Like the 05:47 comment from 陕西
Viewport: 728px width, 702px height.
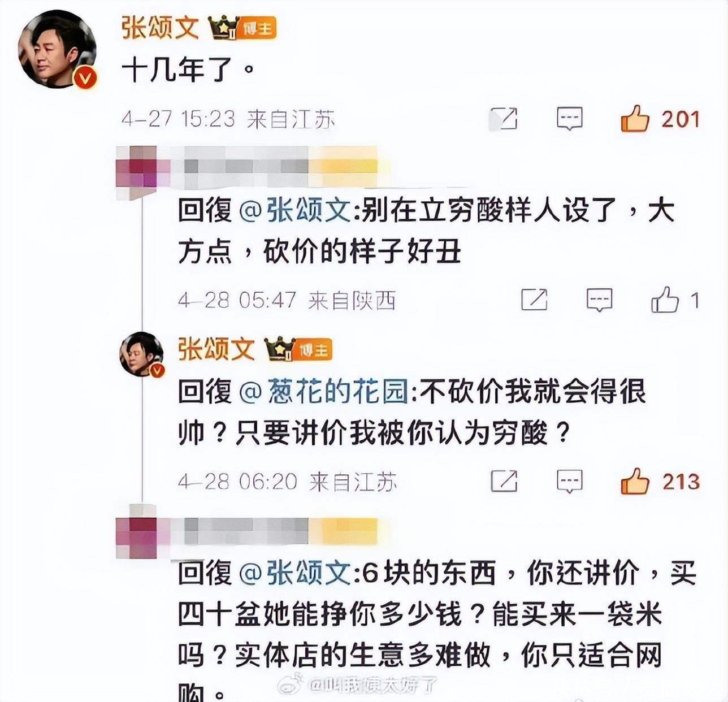point(665,300)
